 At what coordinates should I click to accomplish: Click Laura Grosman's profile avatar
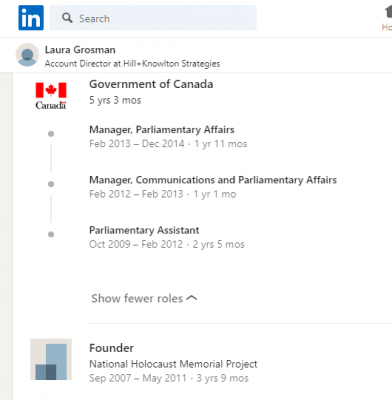[27, 55]
